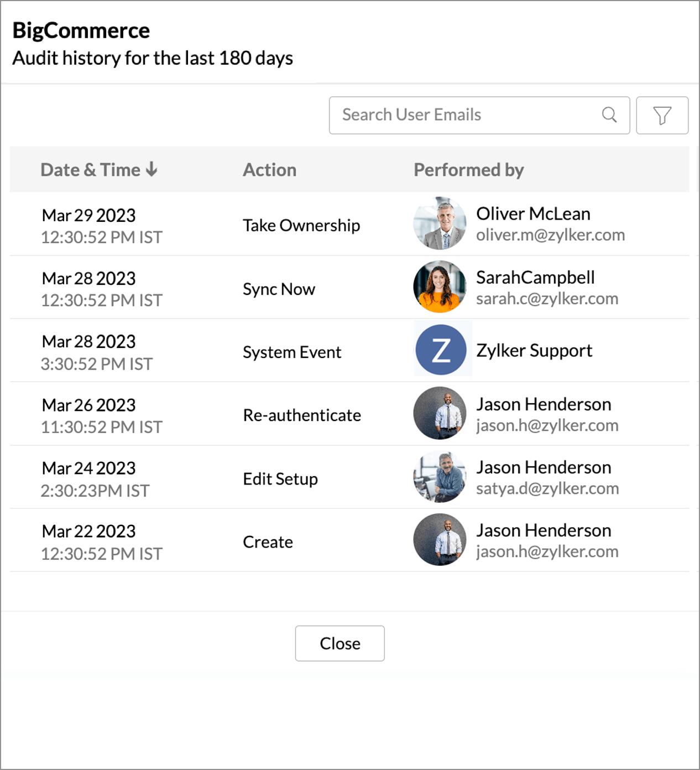Click the satya.d@zylker.com email address

pyautogui.click(x=547, y=488)
